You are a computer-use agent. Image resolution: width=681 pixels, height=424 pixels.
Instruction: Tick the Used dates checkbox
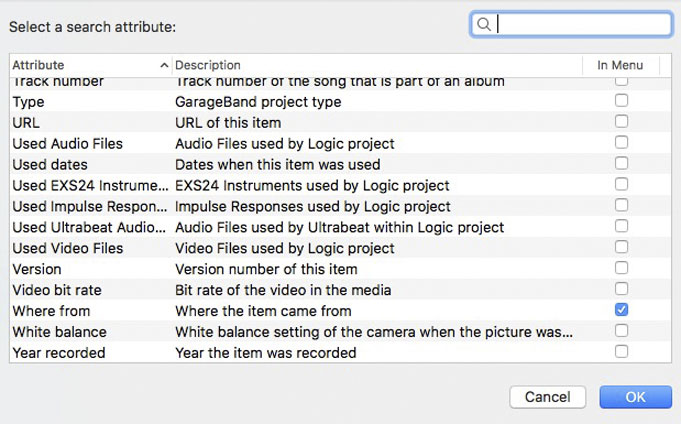[x=621, y=163]
